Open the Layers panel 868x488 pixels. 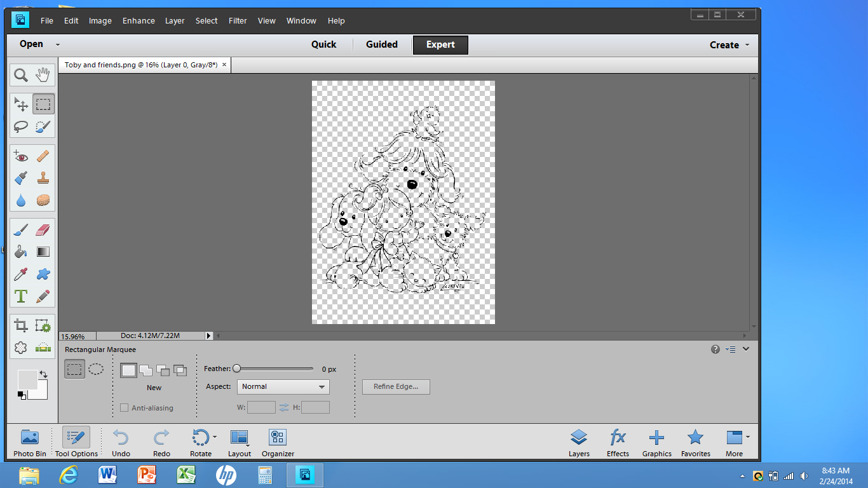pos(579,442)
